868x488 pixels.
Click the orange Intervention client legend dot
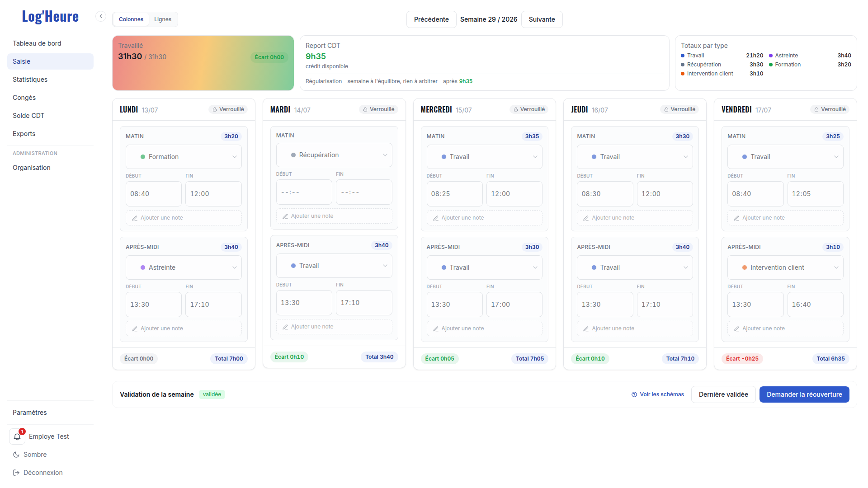(x=683, y=74)
